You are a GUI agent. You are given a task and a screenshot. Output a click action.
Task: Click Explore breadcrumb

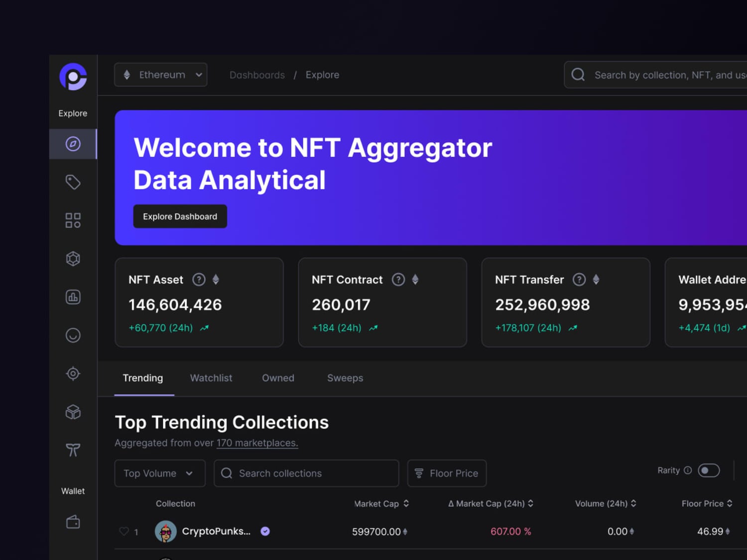322,75
